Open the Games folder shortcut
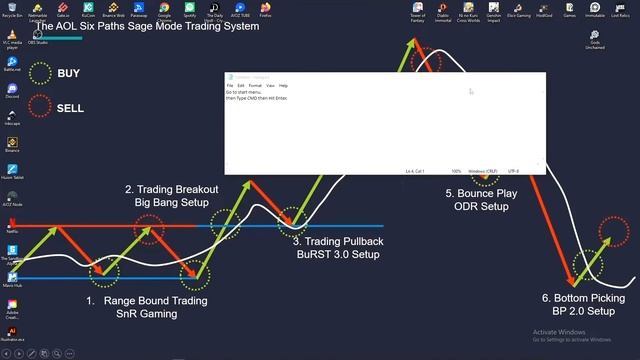The width and height of the screenshot is (640, 360). tap(569, 10)
